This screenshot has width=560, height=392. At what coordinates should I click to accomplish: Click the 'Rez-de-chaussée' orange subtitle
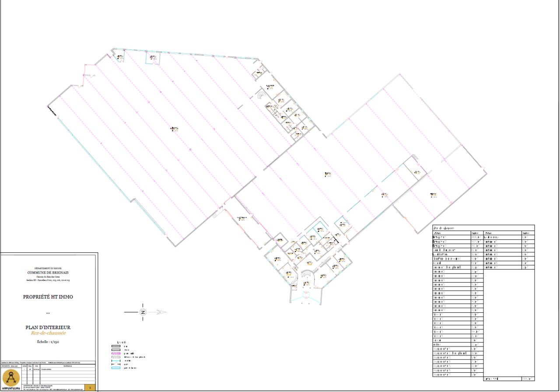[48, 333]
